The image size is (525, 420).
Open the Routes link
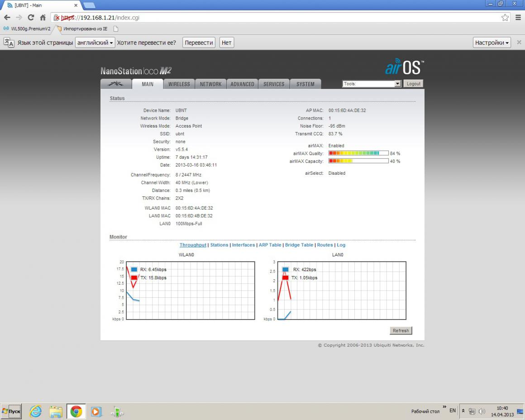(x=325, y=245)
